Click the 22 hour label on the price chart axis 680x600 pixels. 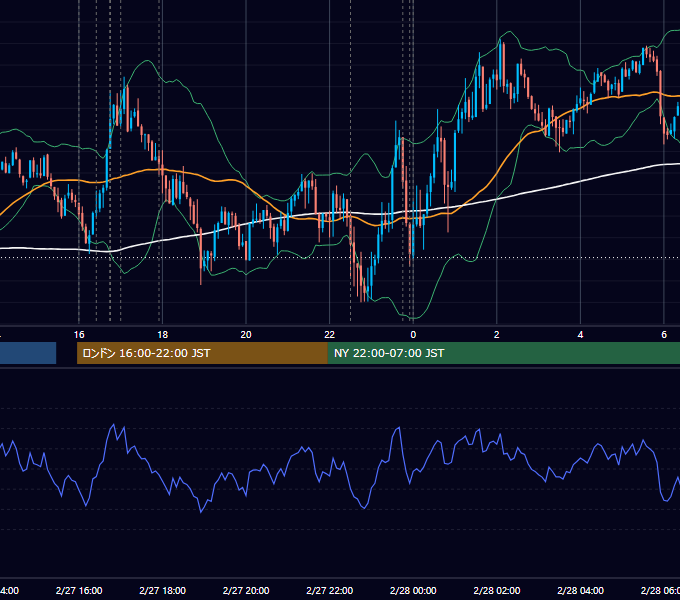pos(330,335)
